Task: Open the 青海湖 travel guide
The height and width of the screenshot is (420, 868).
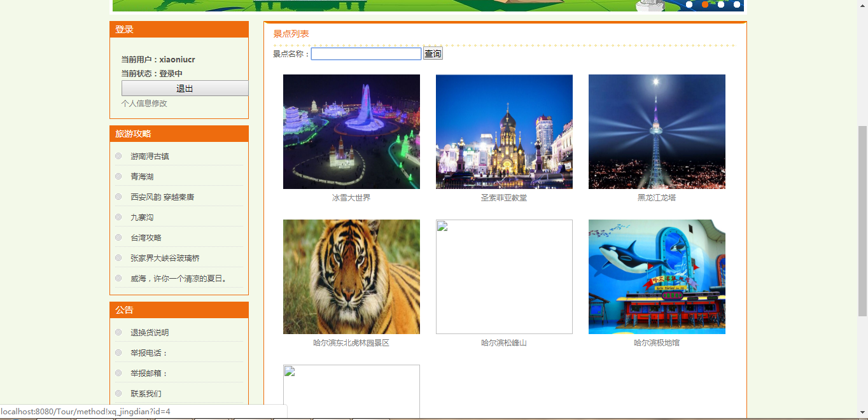Action: (x=142, y=176)
